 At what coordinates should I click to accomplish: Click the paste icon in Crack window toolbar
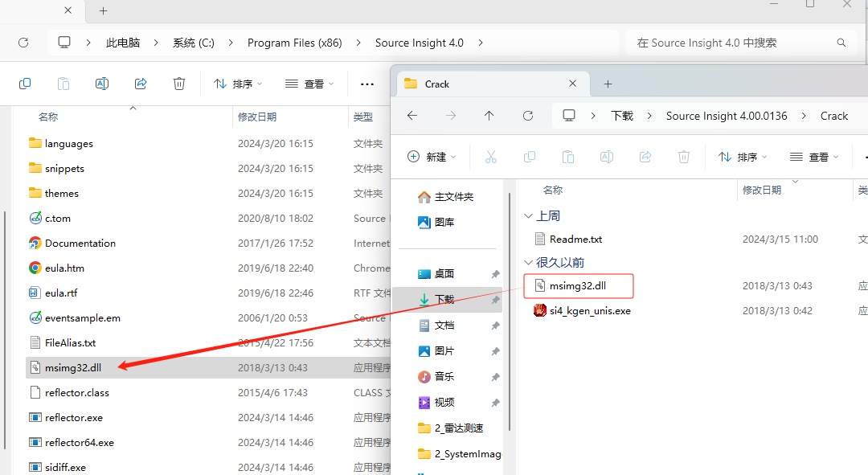pyautogui.click(x=568, y=158)
